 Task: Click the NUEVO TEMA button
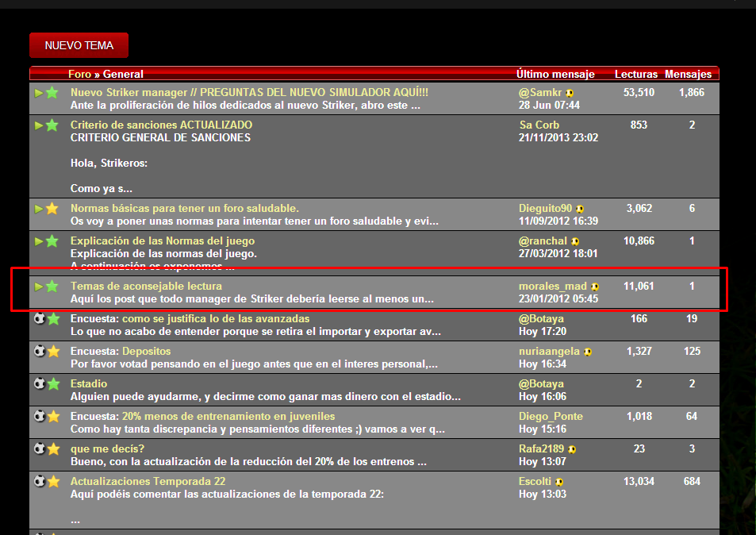point(79,45)
